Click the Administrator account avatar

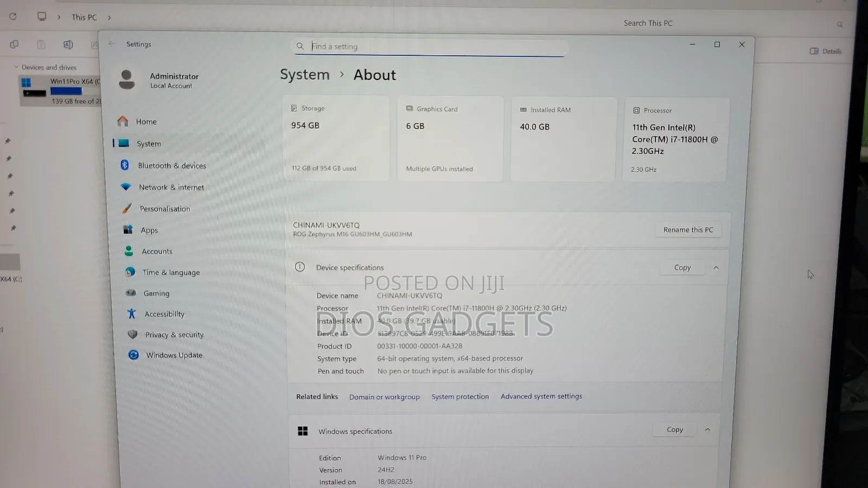[126, 80]
